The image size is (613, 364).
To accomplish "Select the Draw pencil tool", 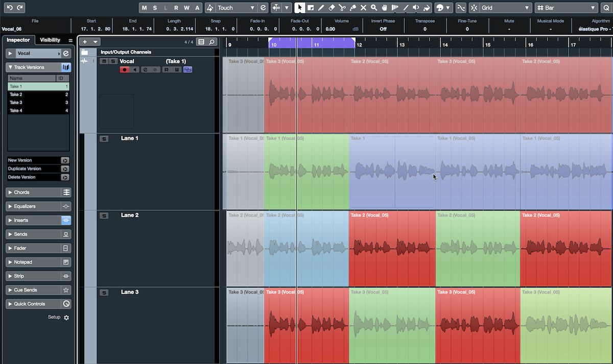I will pyautogui.click(x=321, y=8).
